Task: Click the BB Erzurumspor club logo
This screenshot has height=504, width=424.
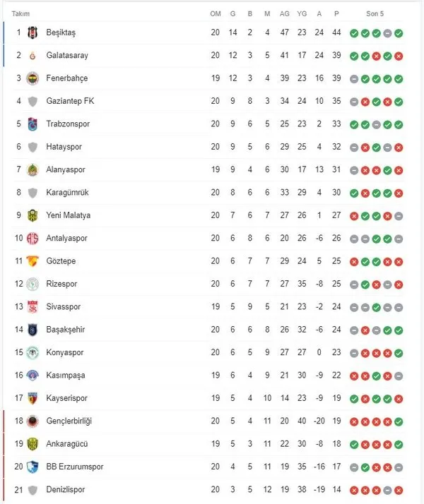Action: [32, 467]
